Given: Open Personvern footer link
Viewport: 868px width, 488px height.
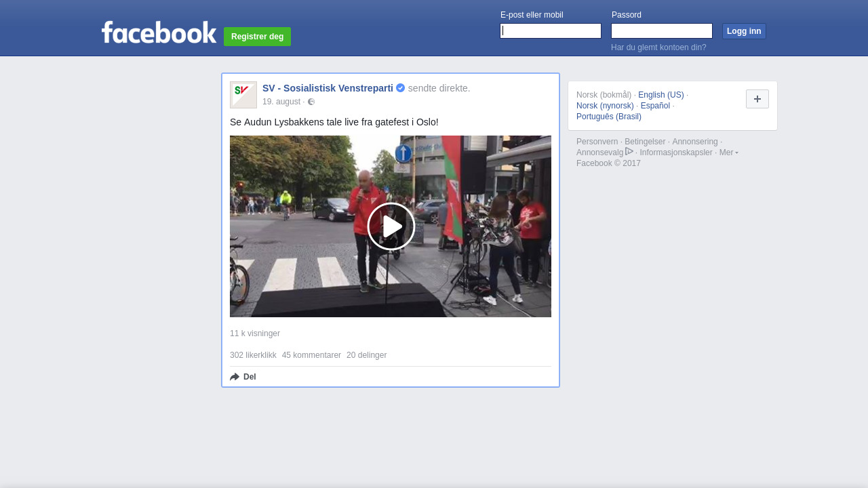Looking at the screenshot, I should point(597,142).
